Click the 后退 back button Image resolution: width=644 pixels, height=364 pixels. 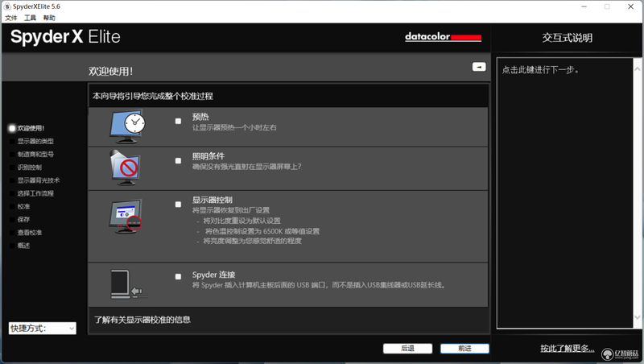407,349
